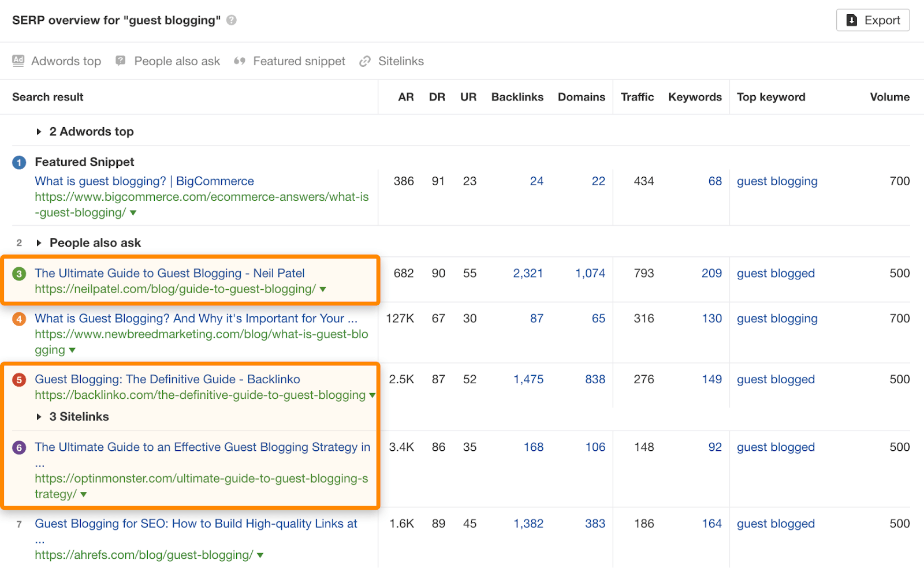Click the red position 5 badge
The image size is (924, 568).
click(19, 380)
